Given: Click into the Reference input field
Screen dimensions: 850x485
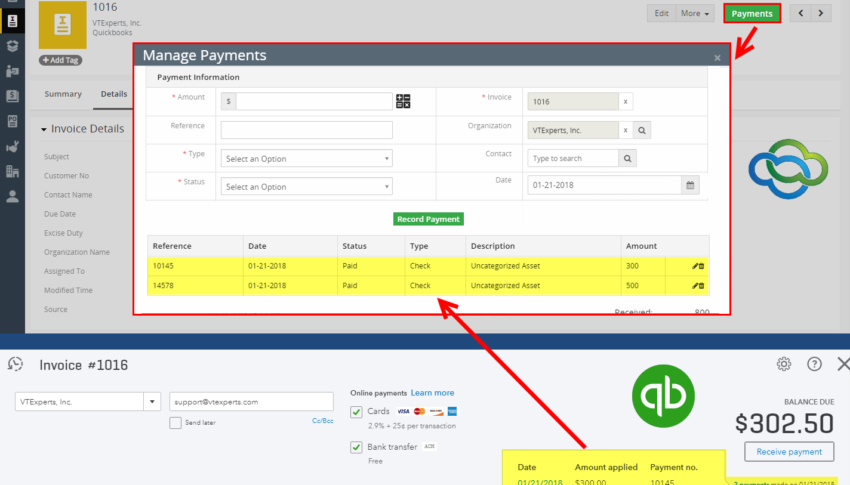Looking at the screenshot, I should 306,130.
